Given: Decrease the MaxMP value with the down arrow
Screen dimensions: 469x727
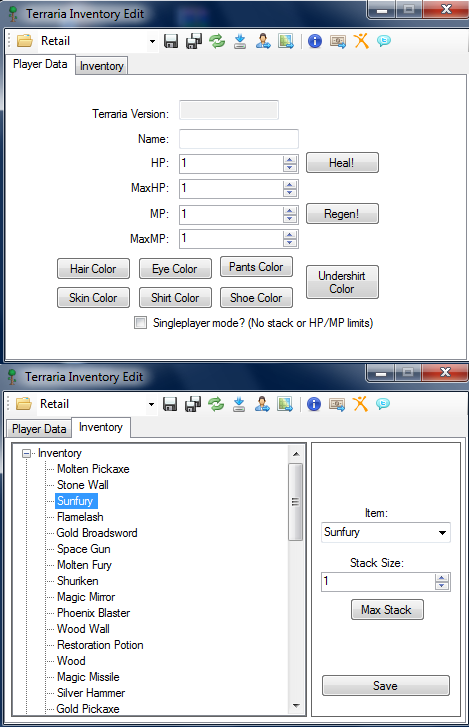Looking at the screenshot, I should click(290, 242).
